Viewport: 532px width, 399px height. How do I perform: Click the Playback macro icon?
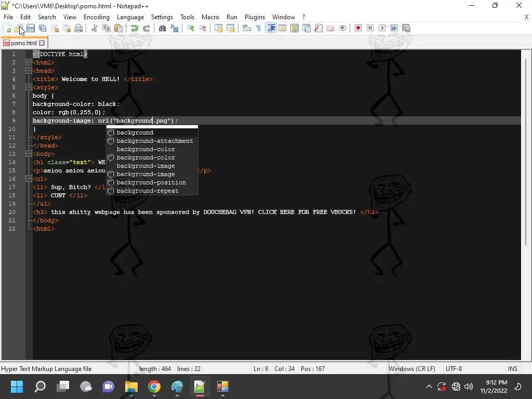[x=382, y=28]
